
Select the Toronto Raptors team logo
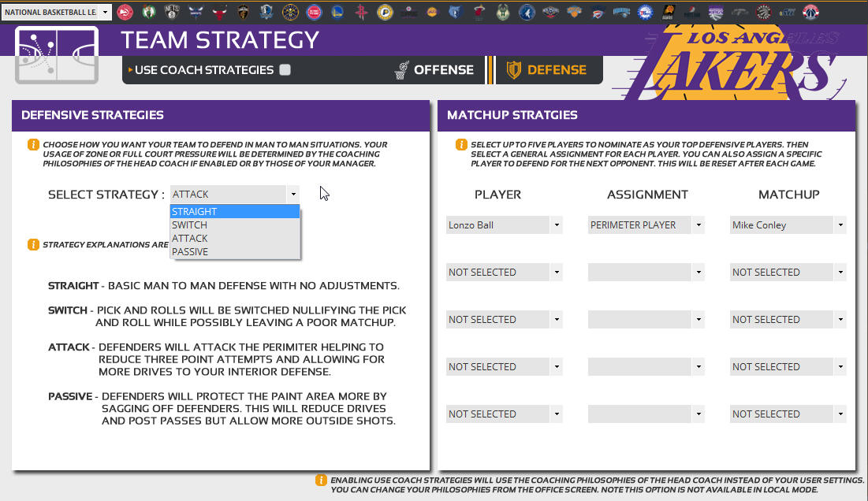[763, 12]
